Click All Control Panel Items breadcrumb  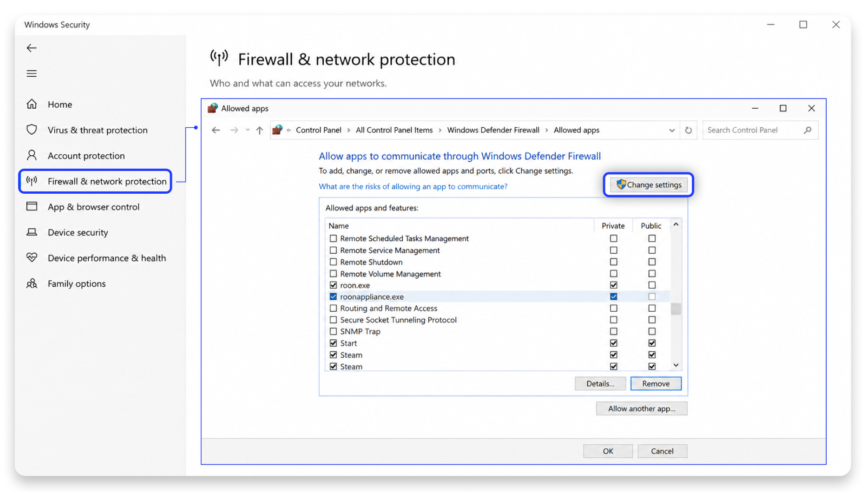(x=394, y=130)
